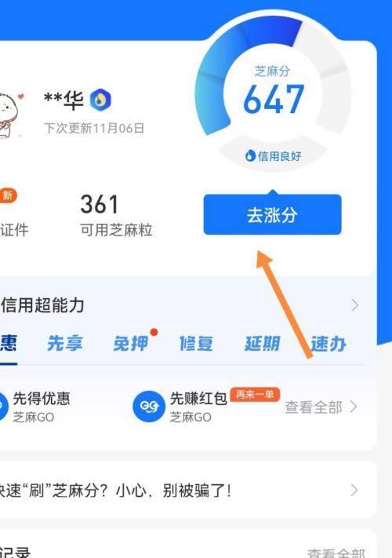Switch to the 免押 tab
The width and height of the screenshot is (392, 558).
pos(131,344)
